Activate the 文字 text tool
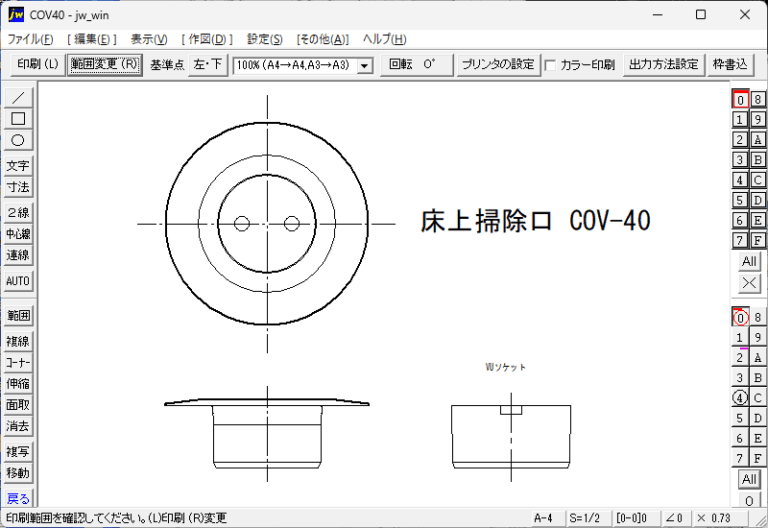Image resolution: width=768 pixels, height=528 pixels. coord(18,166)
